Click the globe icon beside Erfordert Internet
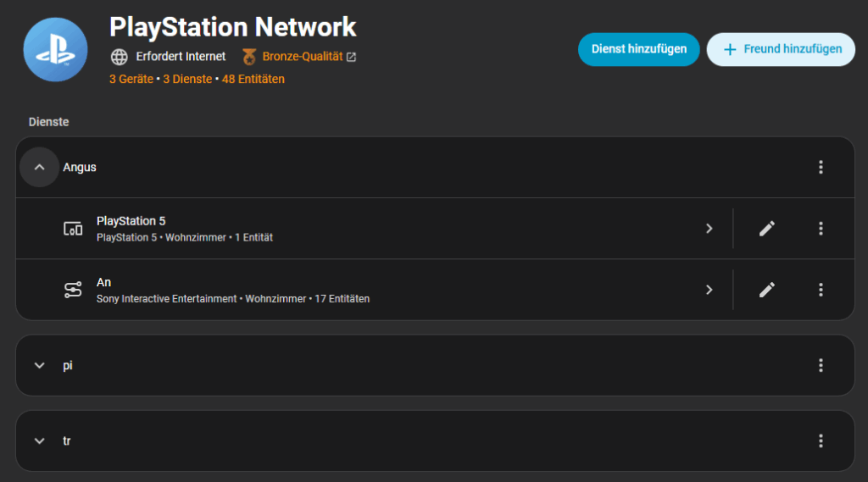The height and width of the screenshot is (482, 868). (120, 57)
